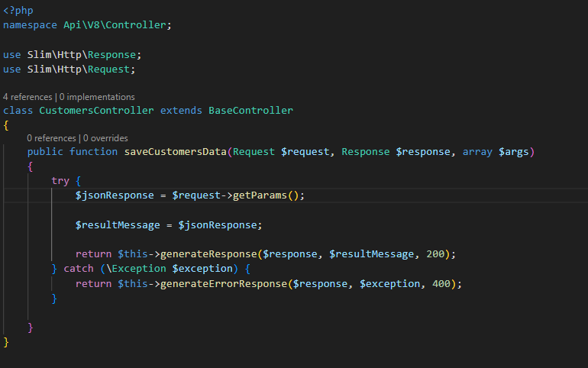Click the Api\V8\Controller namespace name

pos(115,25)
